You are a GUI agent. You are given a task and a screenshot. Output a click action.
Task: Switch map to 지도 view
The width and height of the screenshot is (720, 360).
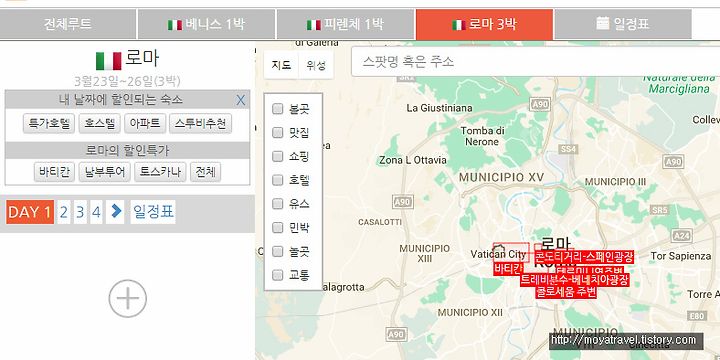pos(281,65)
